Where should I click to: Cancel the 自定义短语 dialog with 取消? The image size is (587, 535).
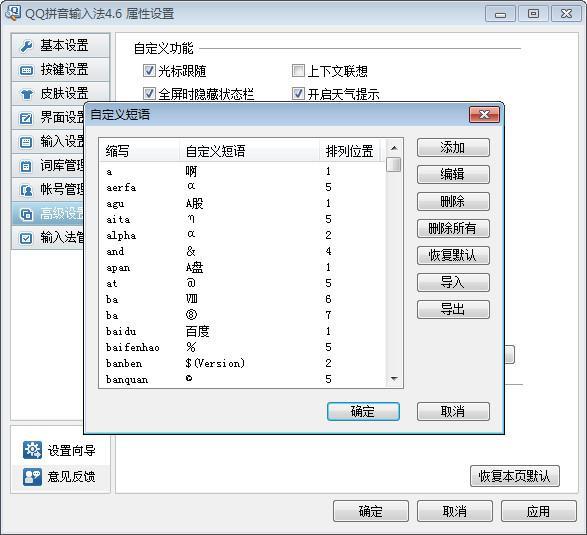453,411
